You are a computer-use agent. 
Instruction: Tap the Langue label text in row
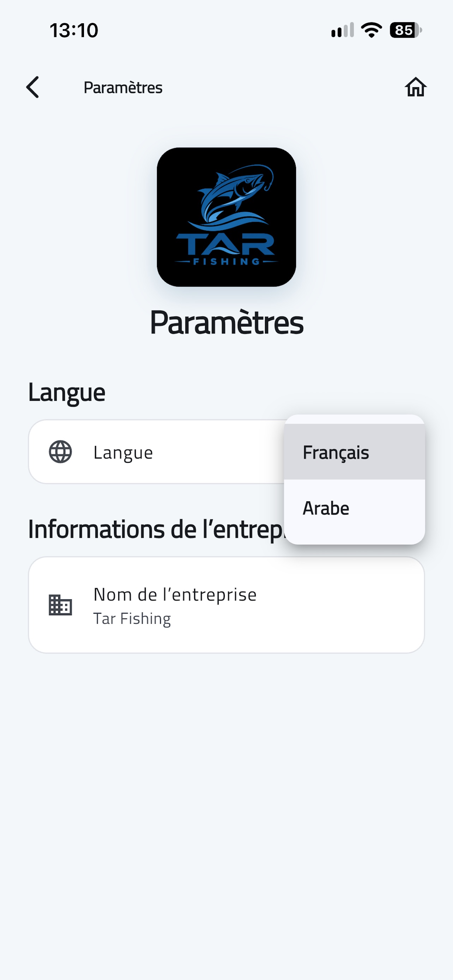click(x=123, y=453)
